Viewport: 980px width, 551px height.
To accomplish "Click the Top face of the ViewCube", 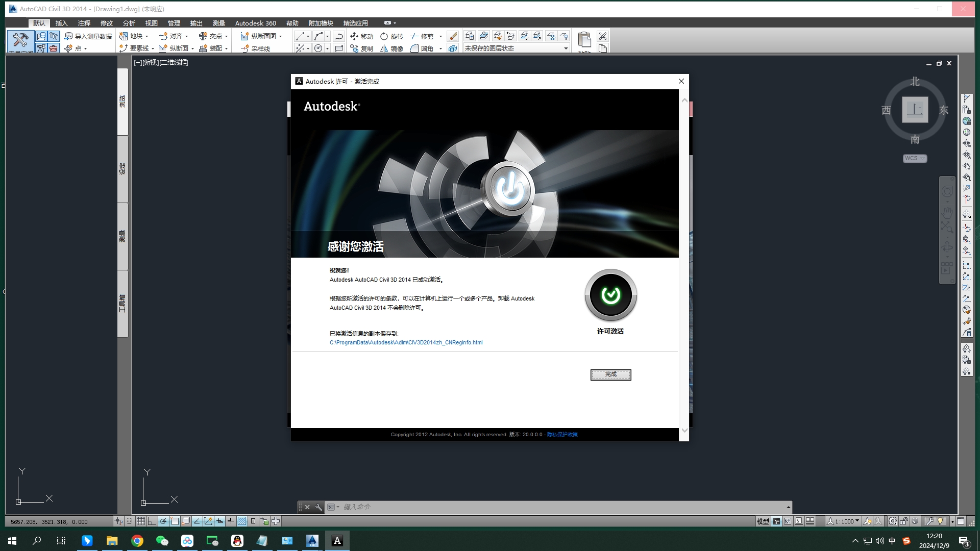I will point(915,110).
